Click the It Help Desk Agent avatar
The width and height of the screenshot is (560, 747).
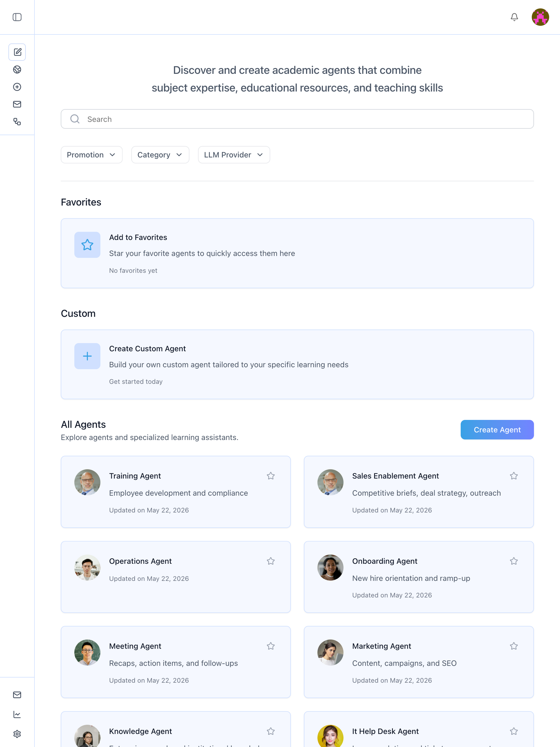(330, 736)
